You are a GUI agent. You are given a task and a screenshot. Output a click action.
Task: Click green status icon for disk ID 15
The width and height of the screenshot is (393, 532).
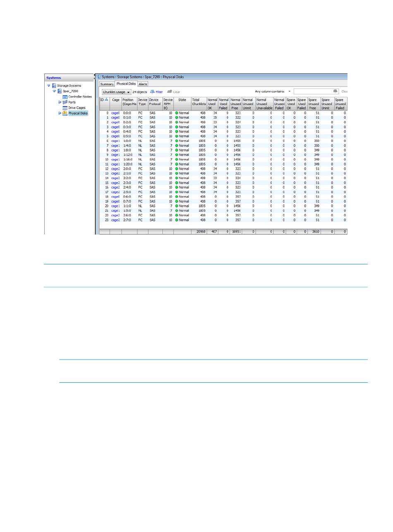point(177,183)
